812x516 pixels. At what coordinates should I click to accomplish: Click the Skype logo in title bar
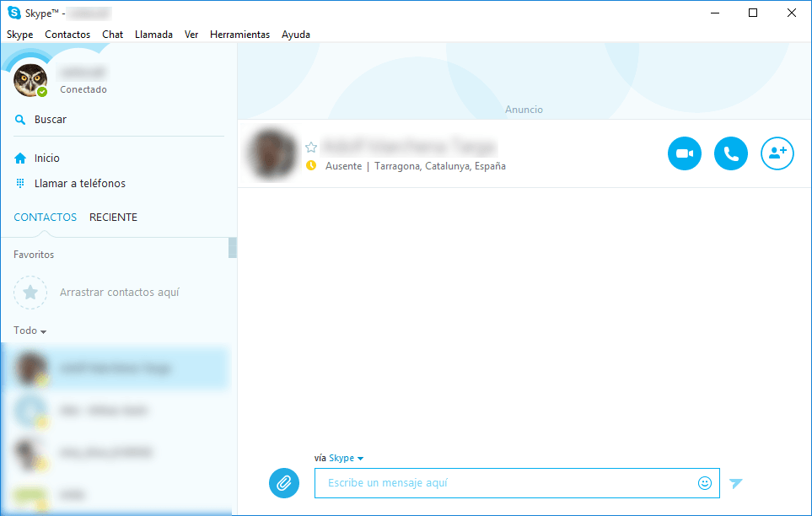(14, 13)
